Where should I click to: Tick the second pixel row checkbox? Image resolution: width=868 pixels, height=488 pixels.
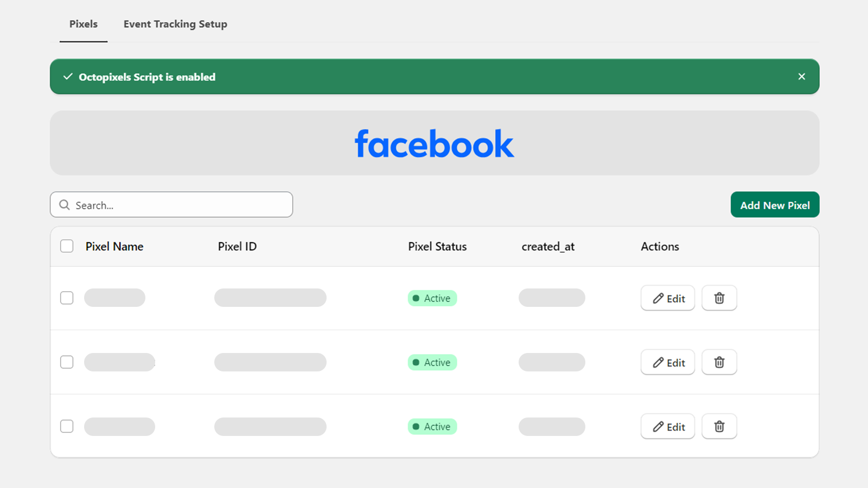coord(67,362)
